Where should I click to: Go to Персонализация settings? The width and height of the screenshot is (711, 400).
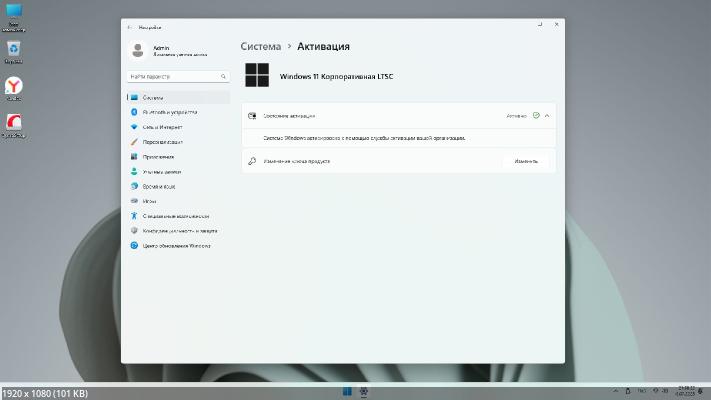coord(179,142)
